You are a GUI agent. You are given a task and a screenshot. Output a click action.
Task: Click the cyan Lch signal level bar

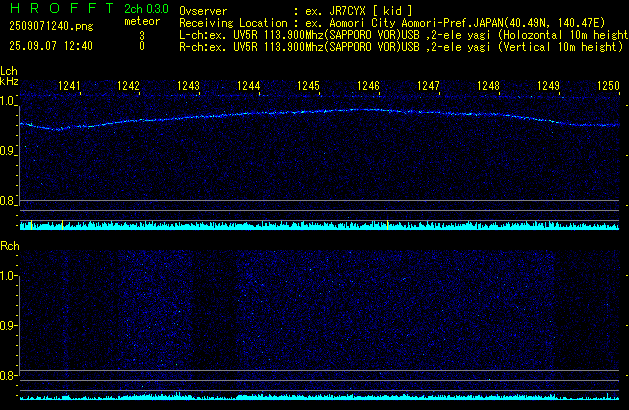320,226
